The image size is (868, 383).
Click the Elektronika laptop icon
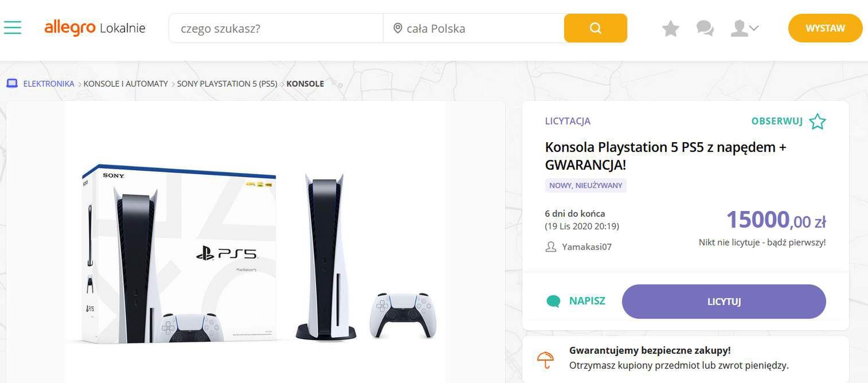pyautogui.click(x=12, y=84)
